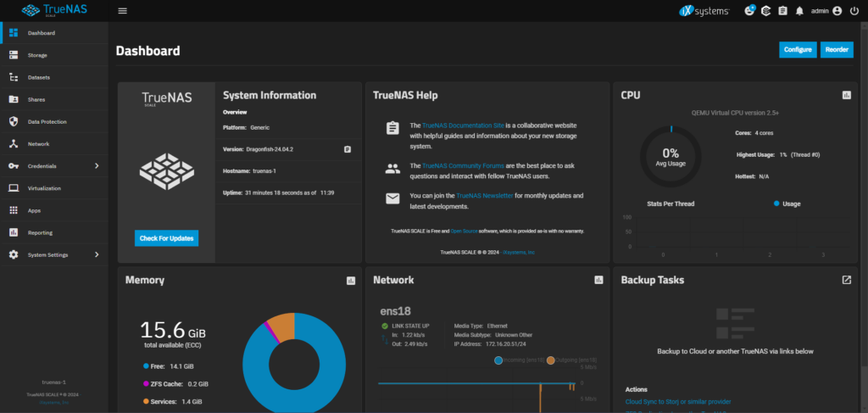
Task: Click the Network sidebar icon
Action: tap(14, 143)
